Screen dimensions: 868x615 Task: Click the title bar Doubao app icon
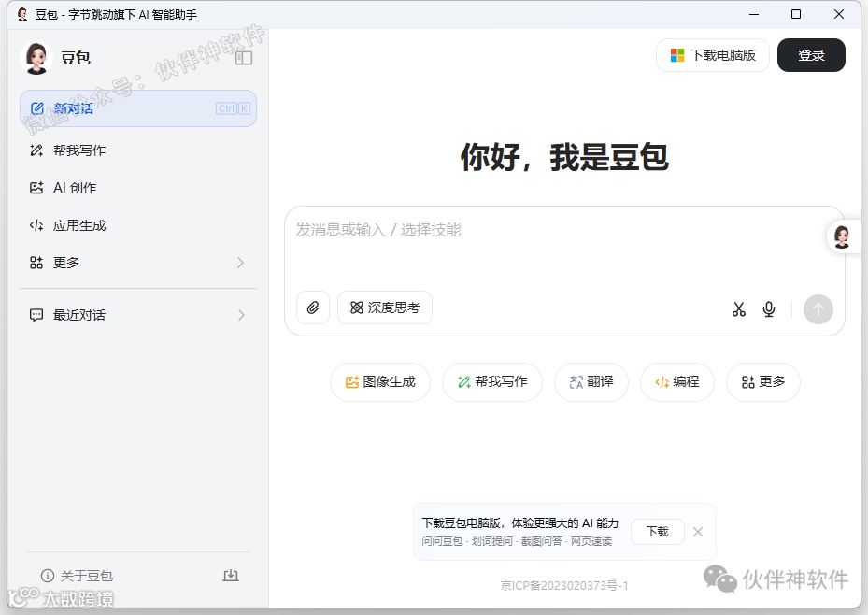pos(22,14)
